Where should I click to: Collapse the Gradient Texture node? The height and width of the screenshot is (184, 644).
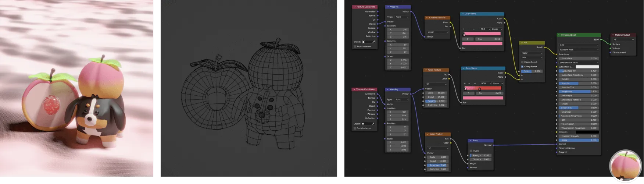coord(427,18)
